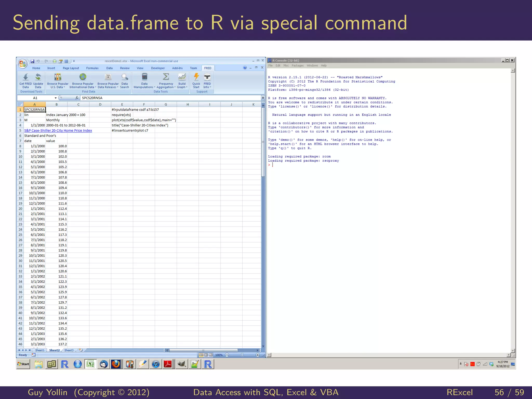Click the Insert Worksheet tab icon
Screen dimensions: 532x399
tap(81, 350)
